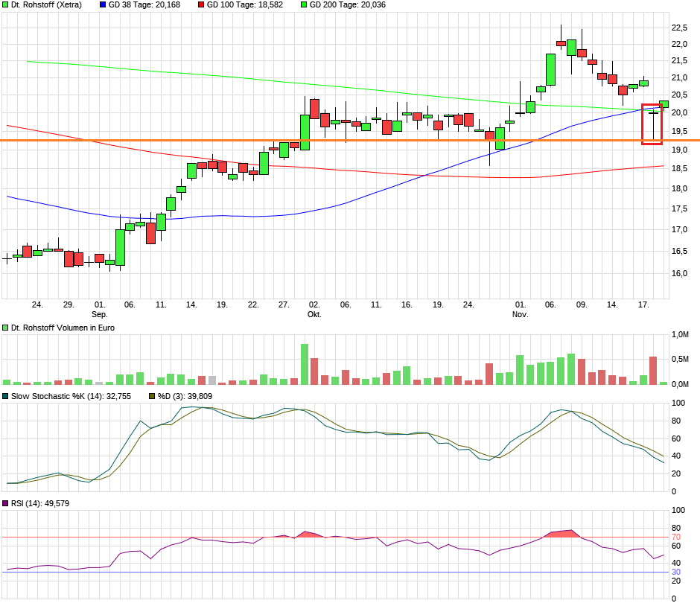Click the 16,0 price axis label
The height and width of the screenshot is (606, 700).
[679, 273]
